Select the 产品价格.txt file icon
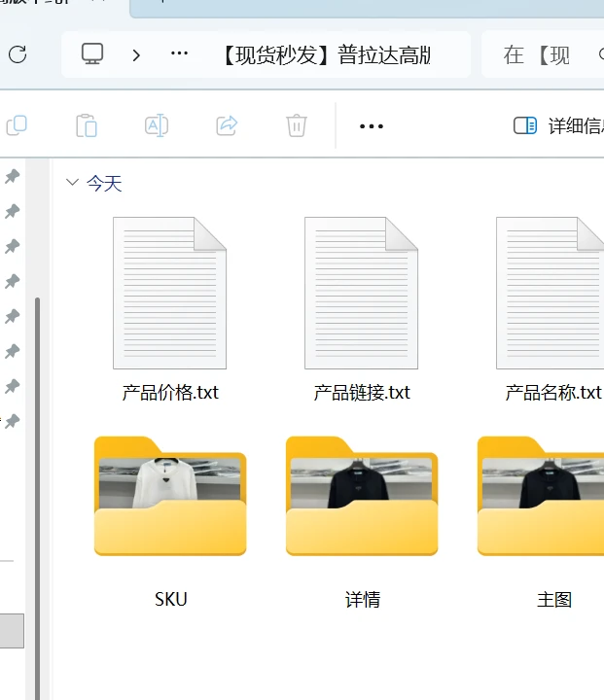604x700 pixels. (170, 293)
